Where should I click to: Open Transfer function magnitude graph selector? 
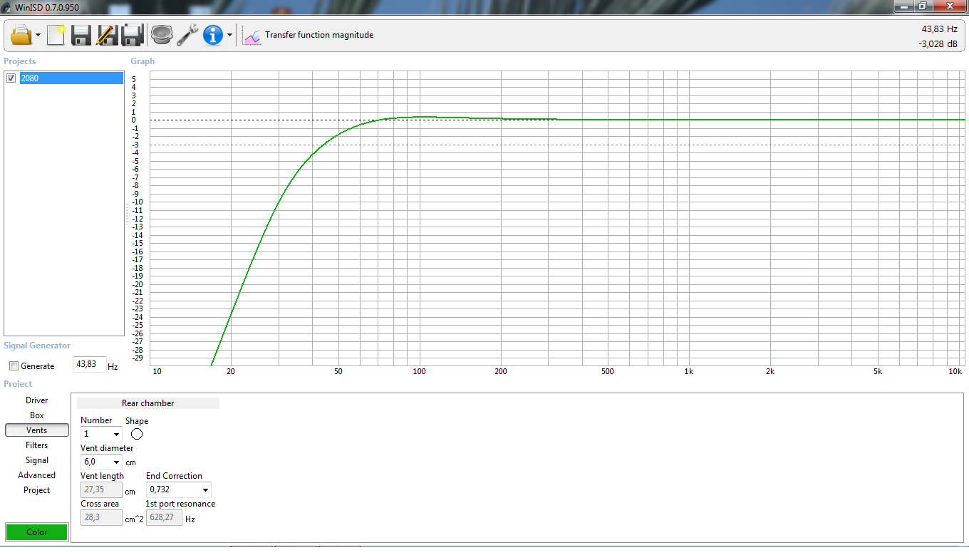coord(318,35)
